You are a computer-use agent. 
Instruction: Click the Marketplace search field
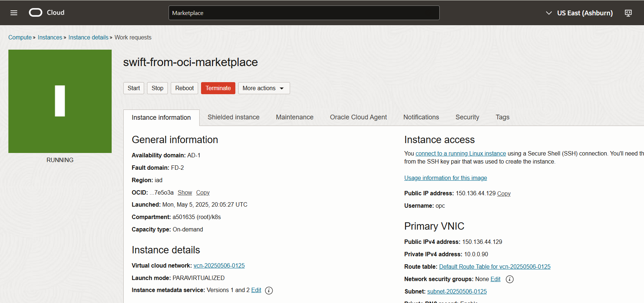click(304, 13)
